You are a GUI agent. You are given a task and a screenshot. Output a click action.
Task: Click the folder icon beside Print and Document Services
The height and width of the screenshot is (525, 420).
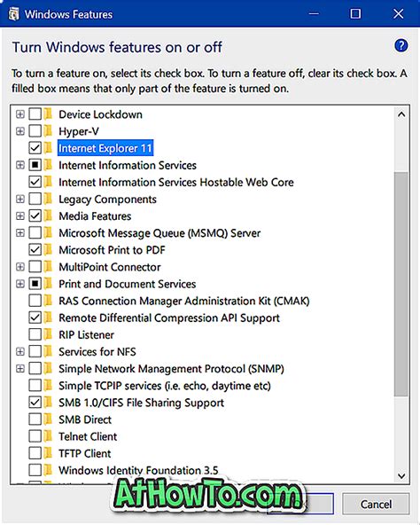click(x=49, y=284)
